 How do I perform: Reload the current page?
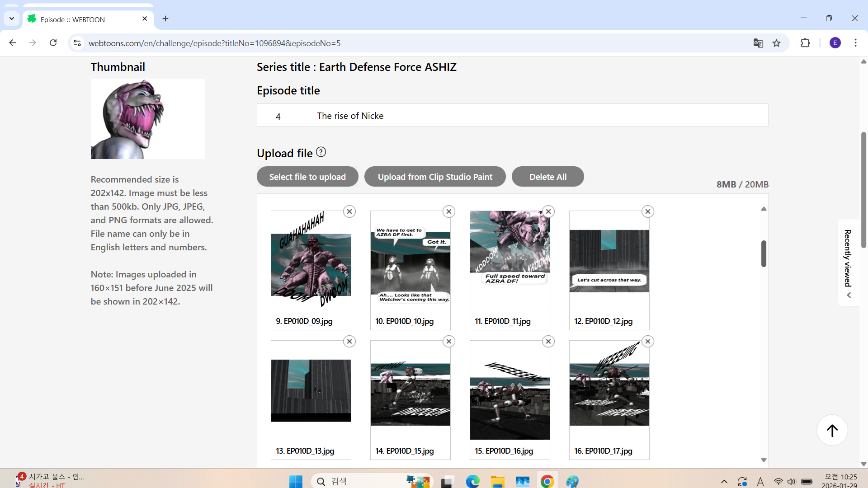click(53, 43)
